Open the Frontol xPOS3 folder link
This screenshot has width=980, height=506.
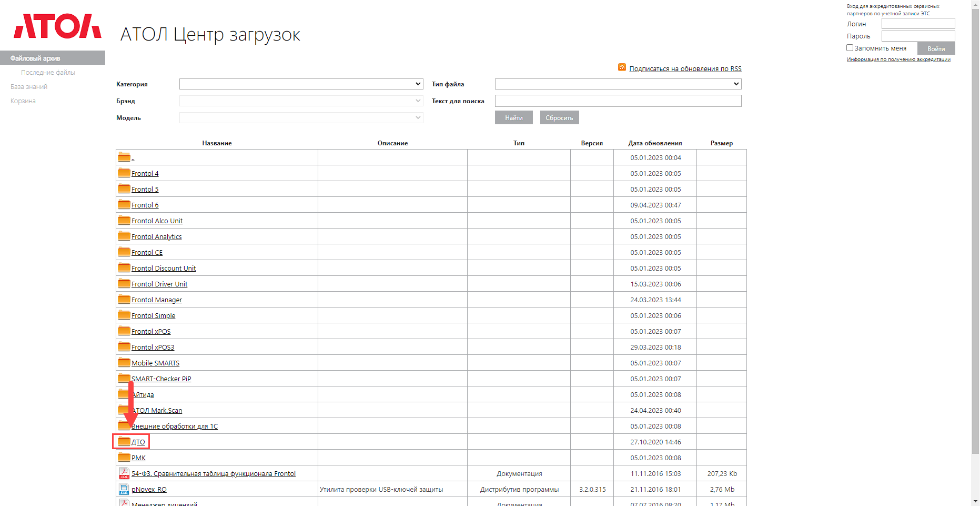[x=153, y=348]
